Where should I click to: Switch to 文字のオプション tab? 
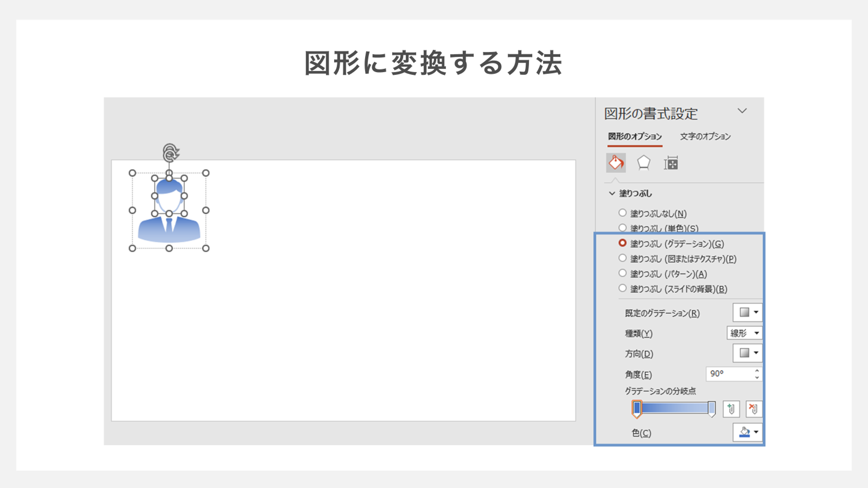coord(705,137)
